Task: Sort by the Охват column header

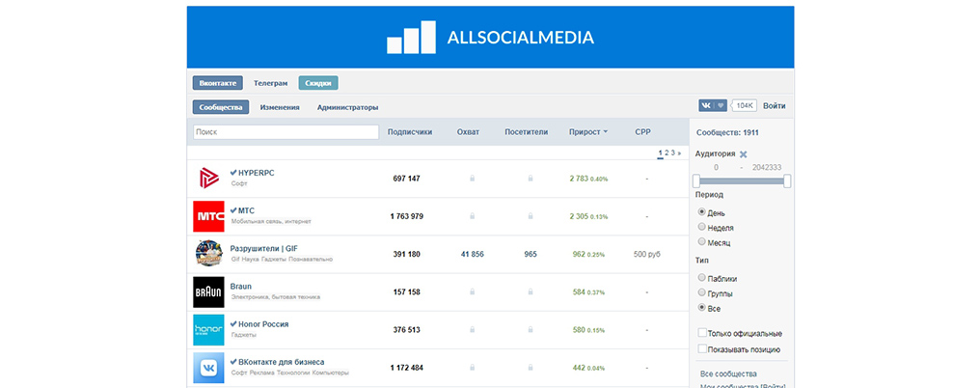Action: tap(468, 132)
